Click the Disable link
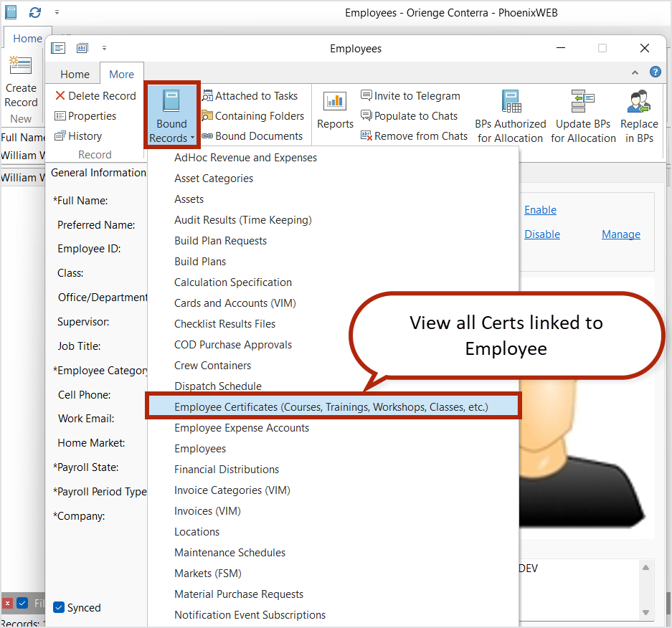This screenshot has width=672, height=628. (542, 234)
